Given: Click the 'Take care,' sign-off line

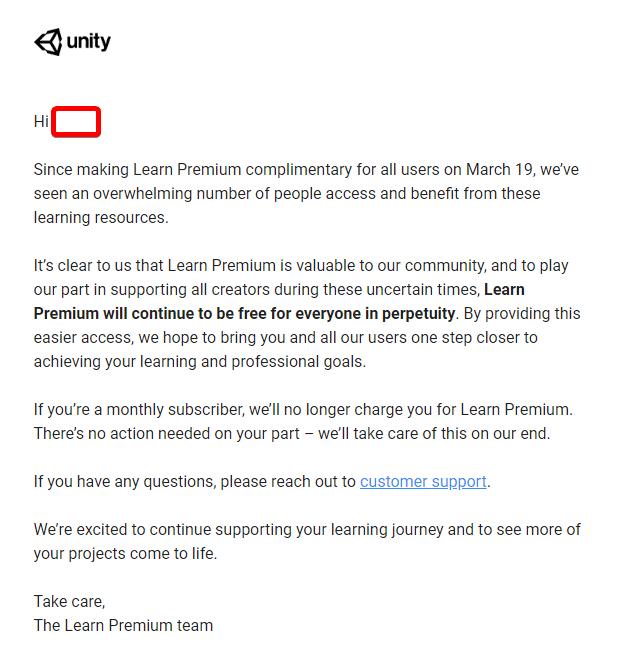Looking at the screenshot, I should 69,601.
